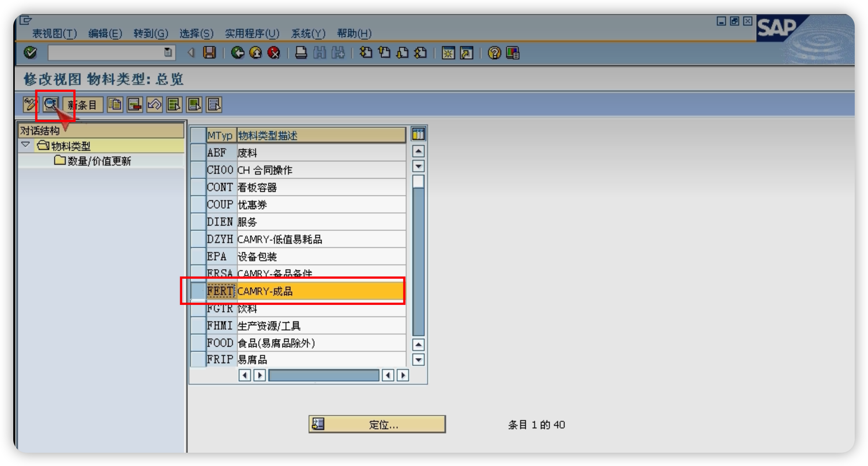Click the green checkmark Enter icon
The image size is (868, 466).
pyautogui.click(x=30, y=53)
